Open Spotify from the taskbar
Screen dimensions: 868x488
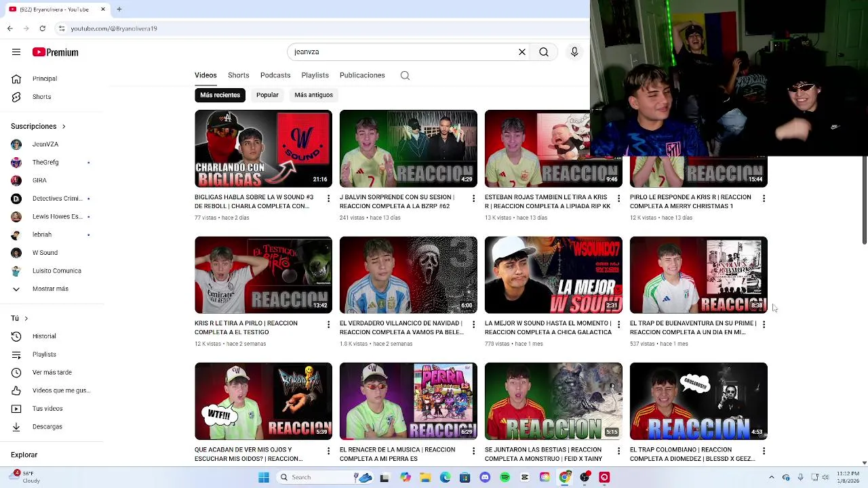505,477
